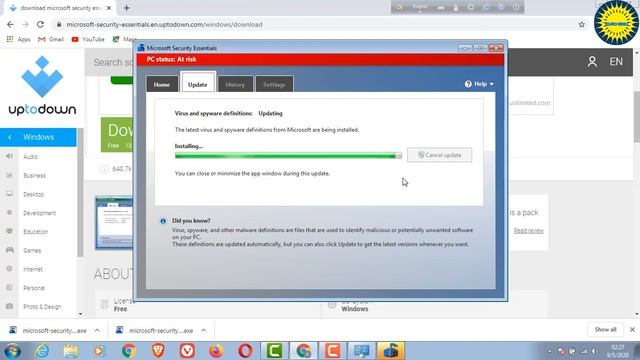This screenshot has height=360, width=640.
Task: Go back in the browser
Action: [x=10, y=24]
